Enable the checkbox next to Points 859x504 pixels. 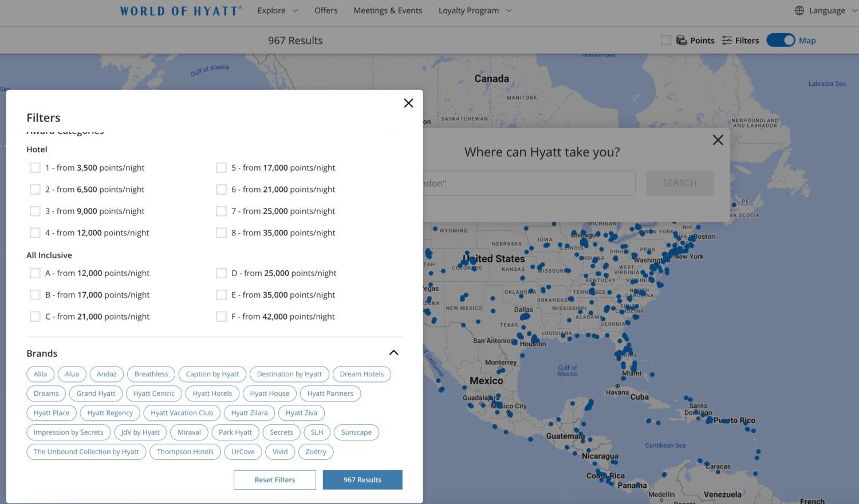click(666, 40)
